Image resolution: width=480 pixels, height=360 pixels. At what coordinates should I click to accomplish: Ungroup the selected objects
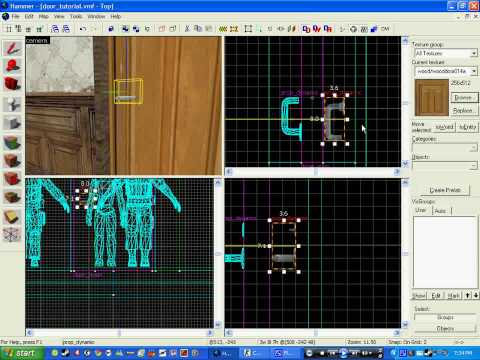click(136, 29)
